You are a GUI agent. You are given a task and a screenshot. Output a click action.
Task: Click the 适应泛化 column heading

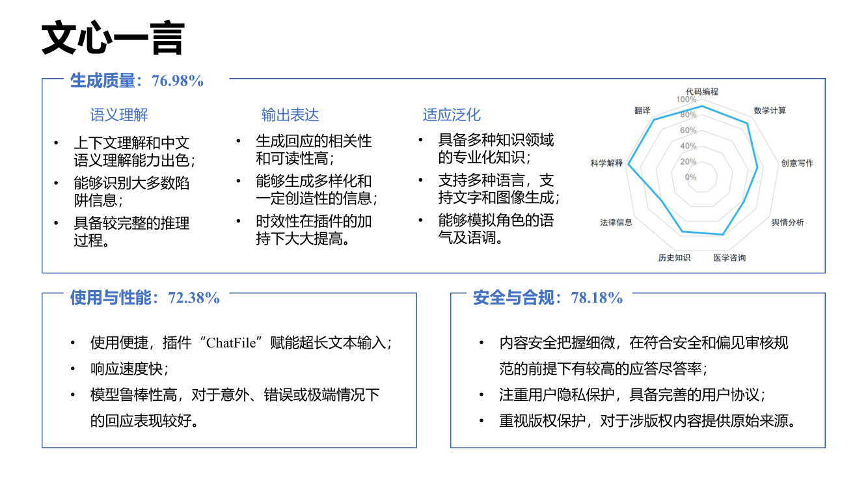[x=452, y=115]
